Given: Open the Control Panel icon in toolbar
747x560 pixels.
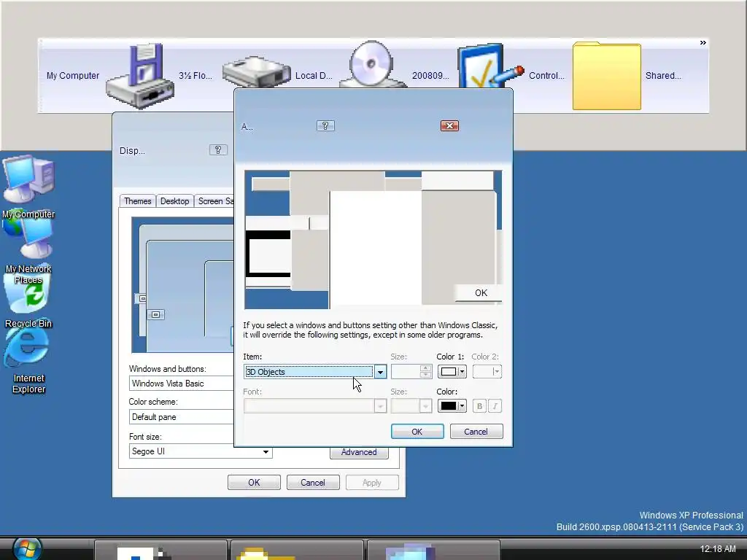Looking at the screenshot, I should (489, 66).
